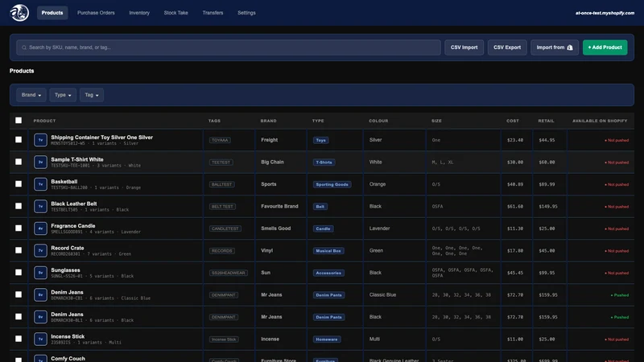Select the Basketball row checkbox
The image size is (644, 362).
pos(19,184)
